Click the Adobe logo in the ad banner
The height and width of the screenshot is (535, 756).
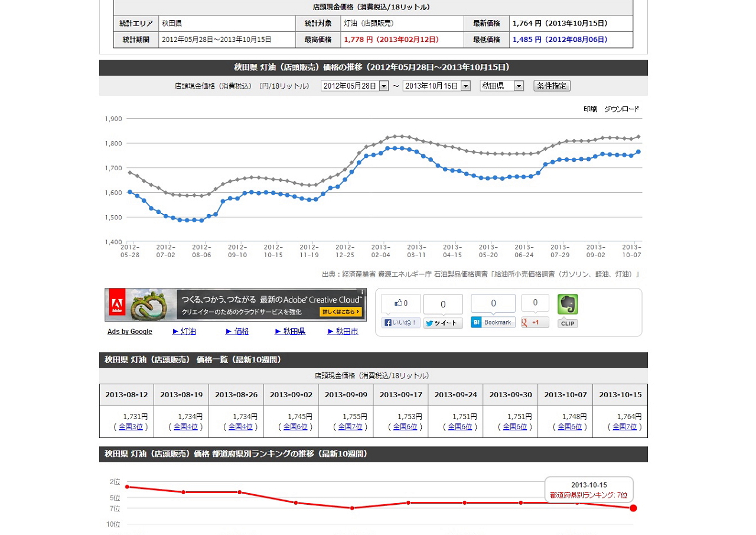click(x=117, y=304)
